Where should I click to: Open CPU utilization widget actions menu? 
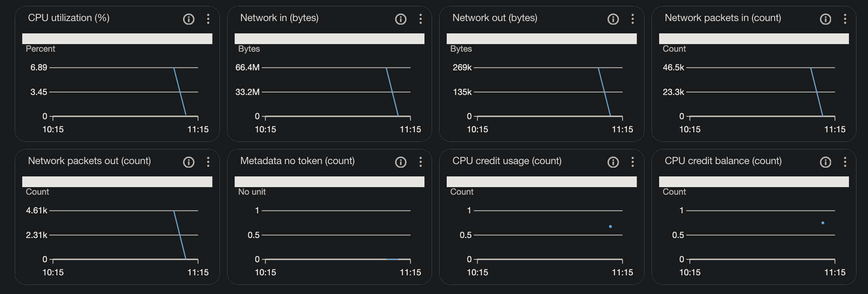pyautogui.click(x=208, y=19)
